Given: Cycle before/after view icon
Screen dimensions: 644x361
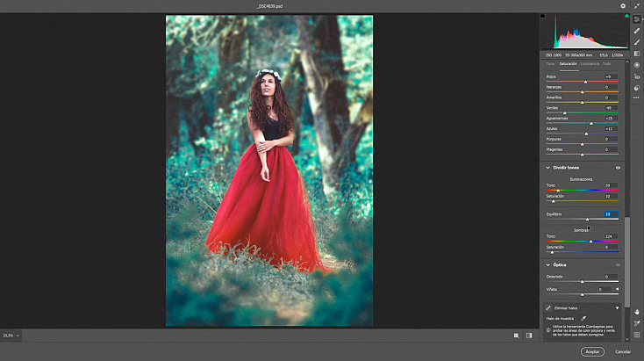Looking at the screenshot, I should [529, 336].
